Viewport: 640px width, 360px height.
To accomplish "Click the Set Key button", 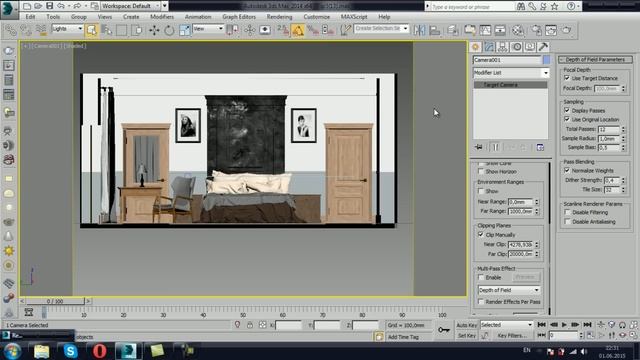I will coord(467,336).
